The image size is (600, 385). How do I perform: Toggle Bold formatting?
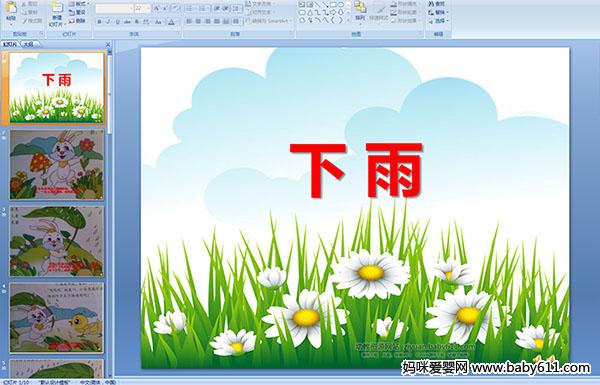coord(99,22)
